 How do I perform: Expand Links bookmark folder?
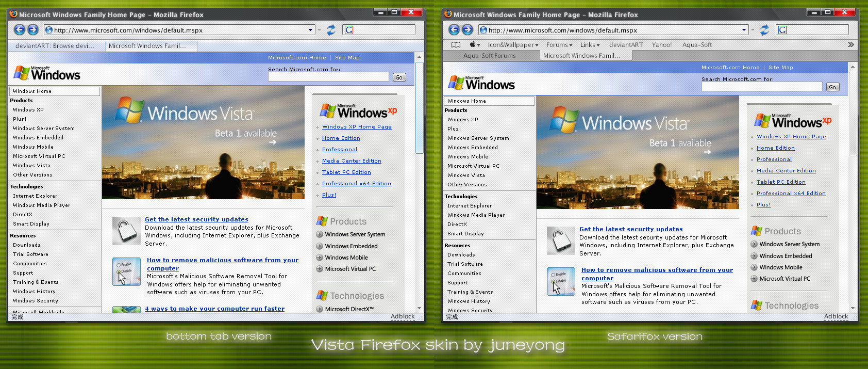[590, 45]
